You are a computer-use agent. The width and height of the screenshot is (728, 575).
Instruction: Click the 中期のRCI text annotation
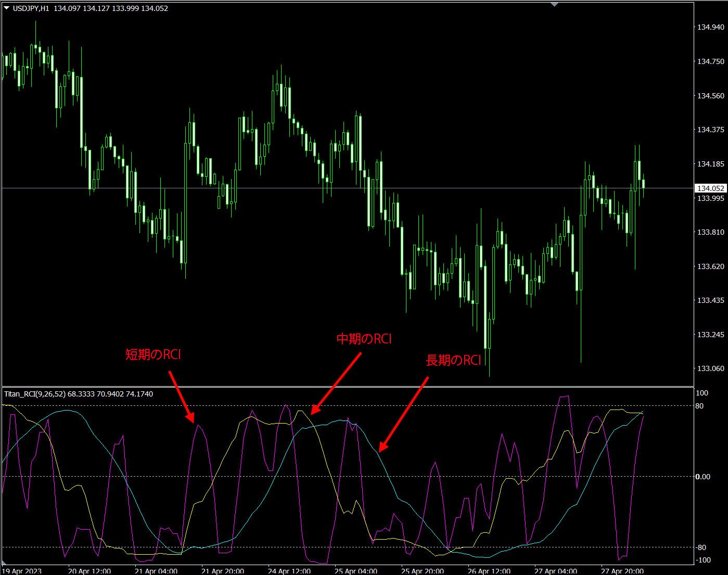click(x=364, y=339)
